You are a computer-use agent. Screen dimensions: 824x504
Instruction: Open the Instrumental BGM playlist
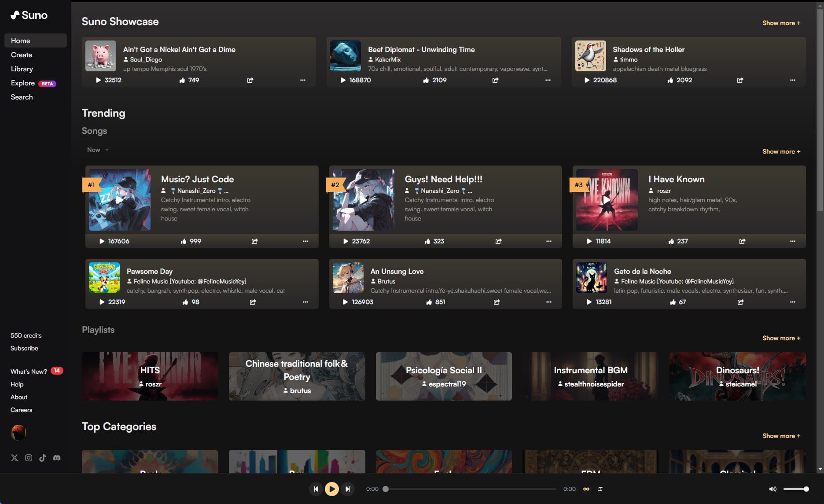[590, 376]
